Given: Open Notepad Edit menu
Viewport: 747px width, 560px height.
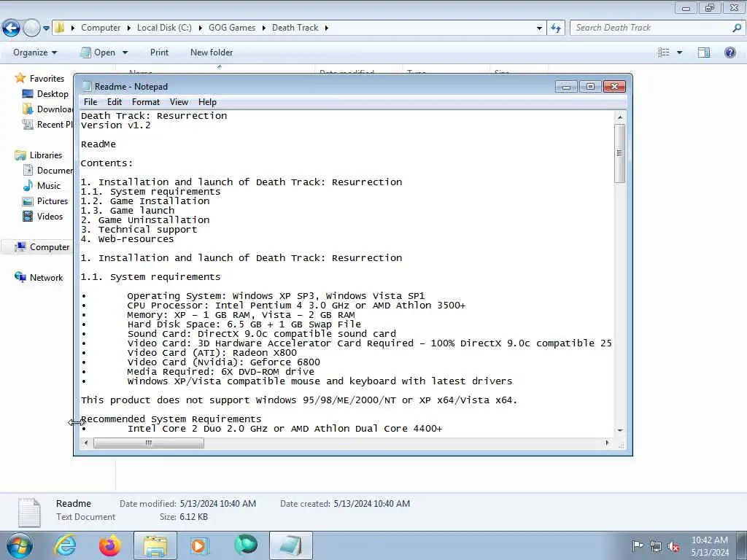Looking at the screenshot, I should click(114, 102).
